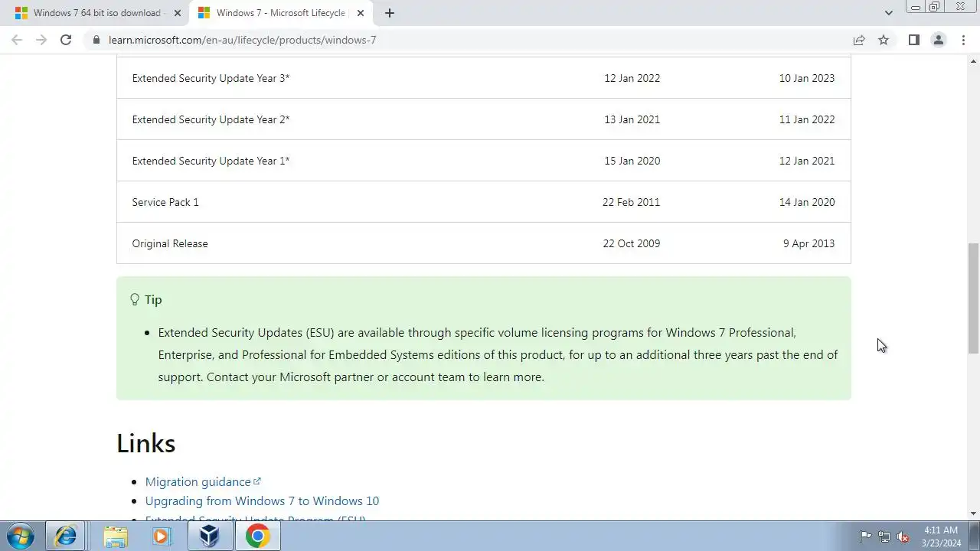Click the "15 Jan 2020" start date

(x=632, y=161)
